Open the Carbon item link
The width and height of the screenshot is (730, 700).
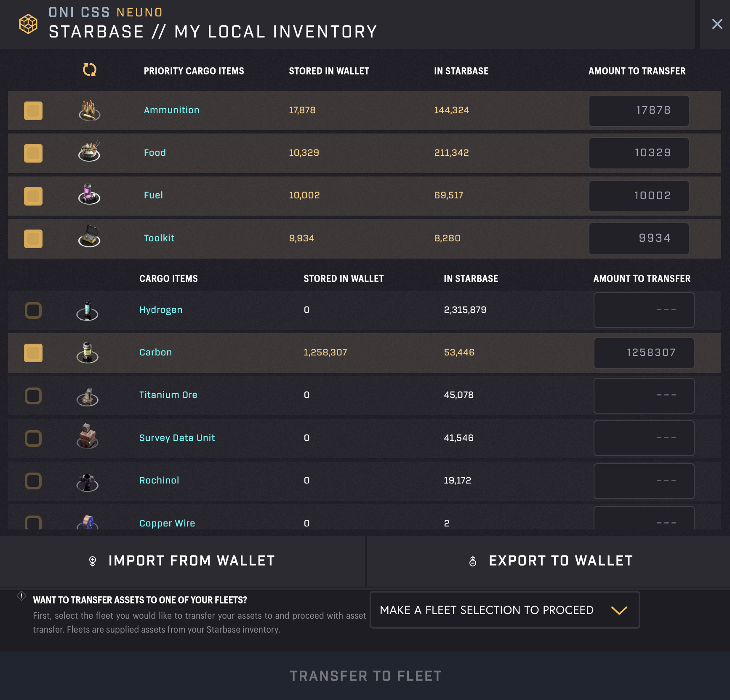click(x=156, y=352)
